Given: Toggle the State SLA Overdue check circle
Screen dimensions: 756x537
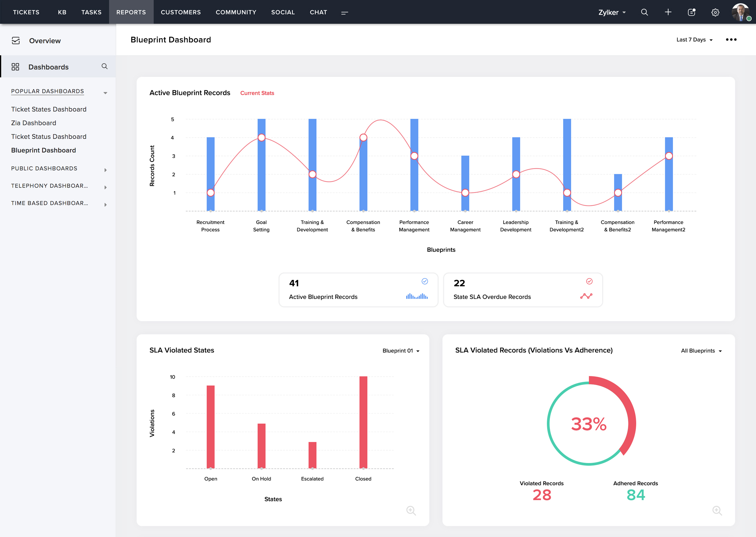Looking at the screenshot, I should 589,281.
